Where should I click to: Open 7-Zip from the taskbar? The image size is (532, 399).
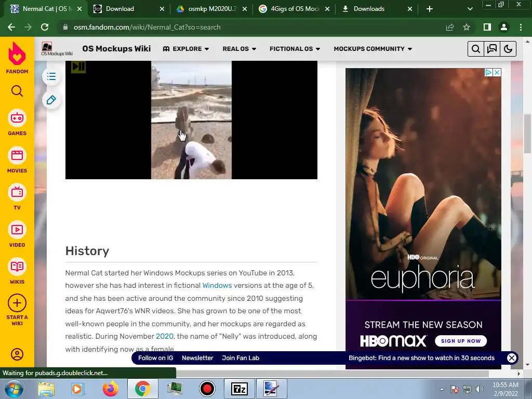tap(239, 389)
